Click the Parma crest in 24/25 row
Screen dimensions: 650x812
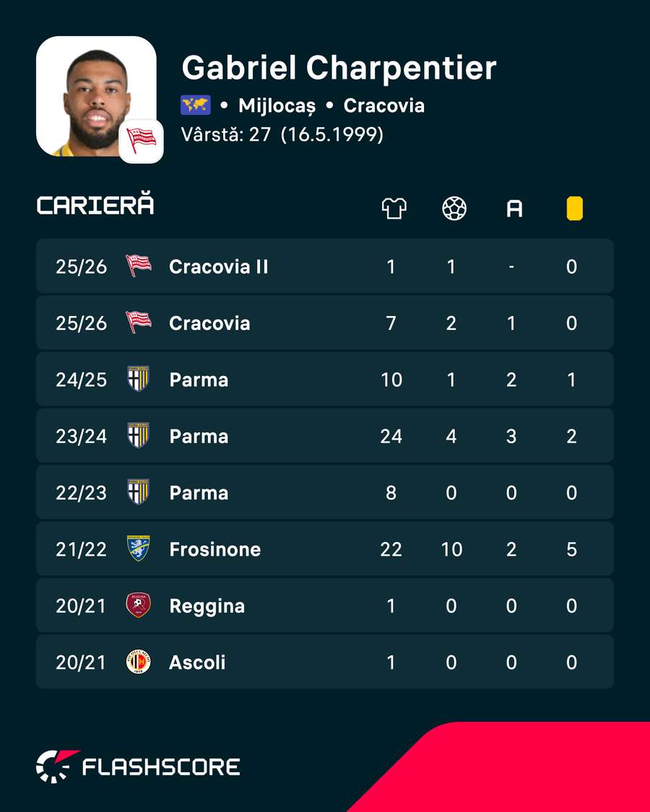point(139,379)
